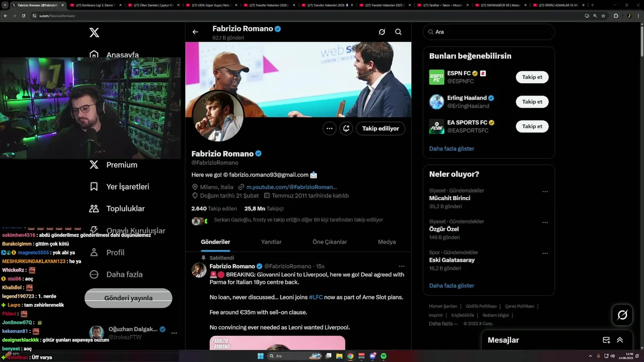Switch to the Medya tab
The height and width of the screenshot is (362, 644).
pos(387,242)
